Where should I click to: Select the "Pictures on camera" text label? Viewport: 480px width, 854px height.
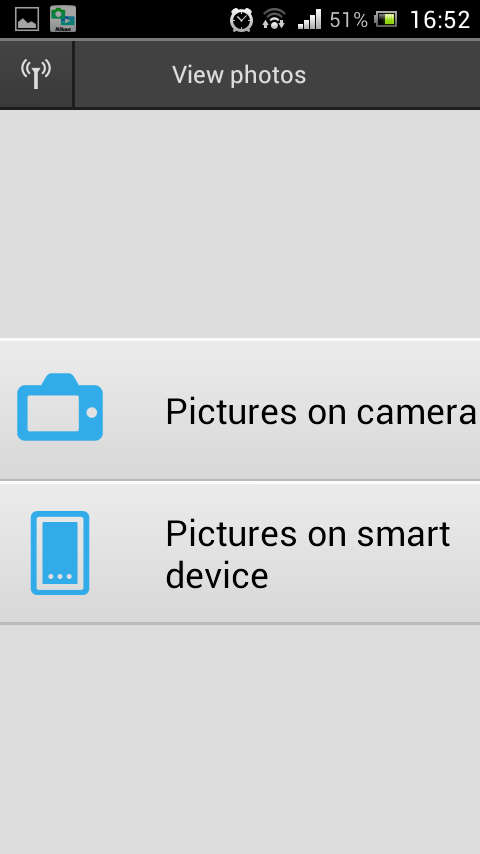click(x=321, y=411)
